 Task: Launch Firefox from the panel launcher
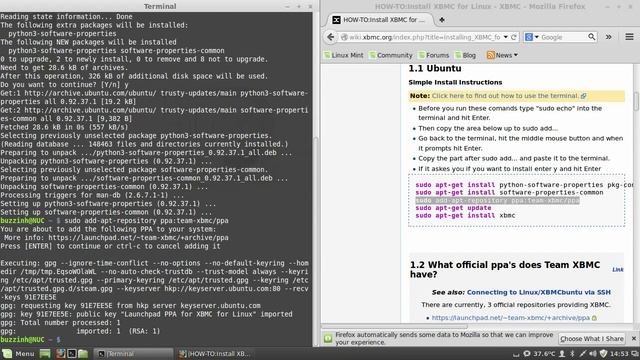pos(61,353)
